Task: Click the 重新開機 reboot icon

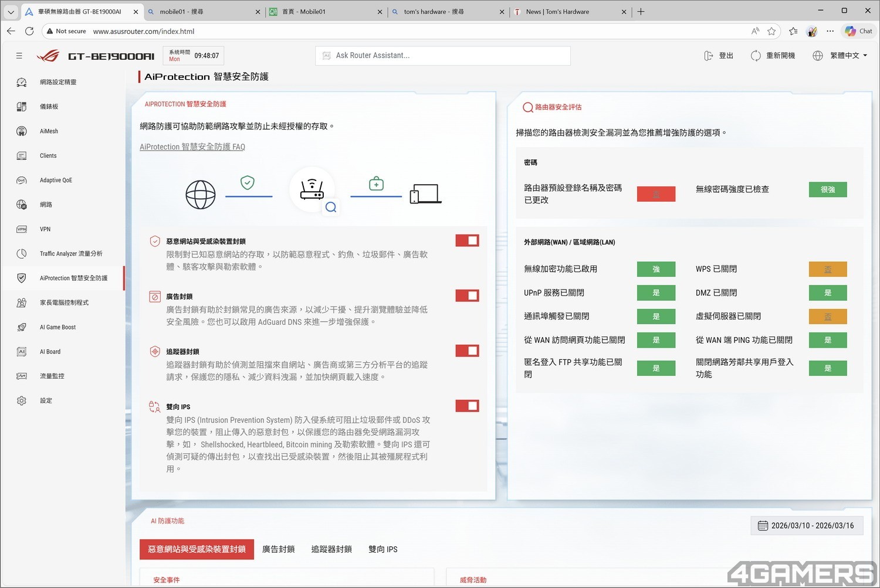Action: [x=756, y=56]
